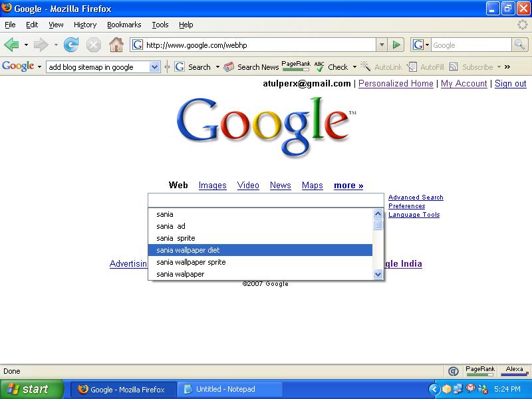Switch to the Video search tab
Image resolution: width=532 pixels, height=399 pixels.
pos(248,186)
